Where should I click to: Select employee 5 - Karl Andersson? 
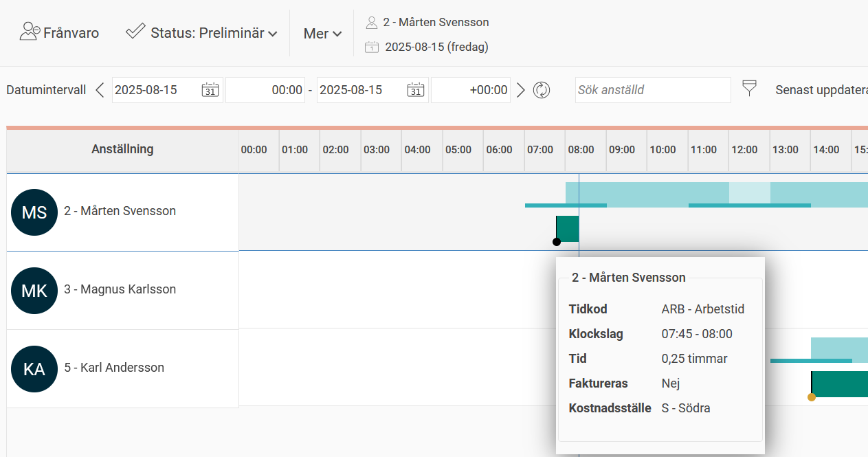[x=114, y=368]
